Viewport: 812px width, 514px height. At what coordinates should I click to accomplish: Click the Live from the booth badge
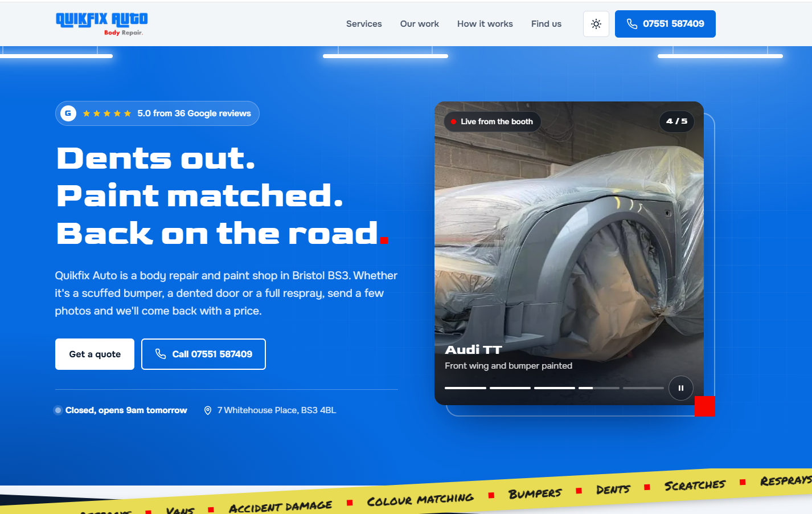coord(492,121)
